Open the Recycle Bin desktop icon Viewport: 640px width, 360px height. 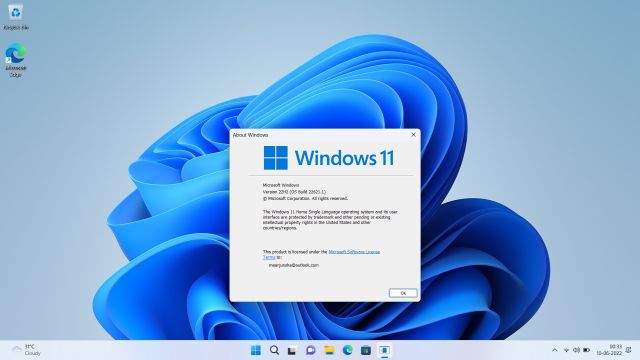pos(16,17)
